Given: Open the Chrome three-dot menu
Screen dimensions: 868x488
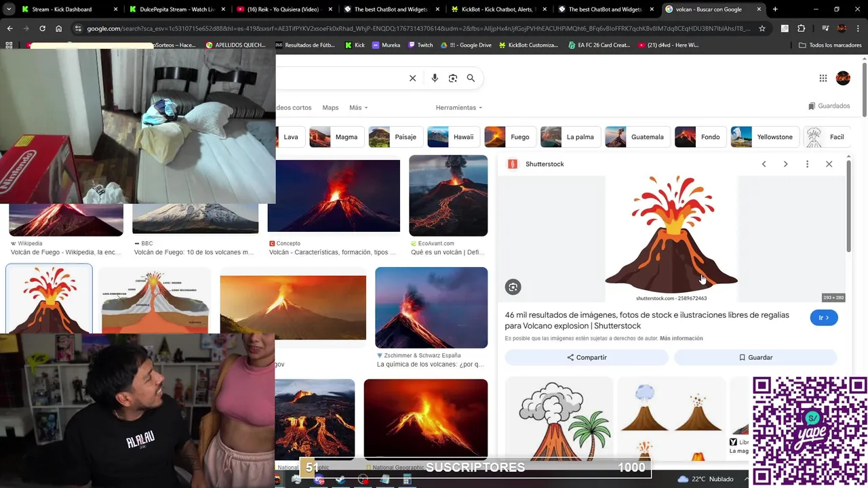Looking at the screenshot, I should pyautogui.click(x=859, y=28).
